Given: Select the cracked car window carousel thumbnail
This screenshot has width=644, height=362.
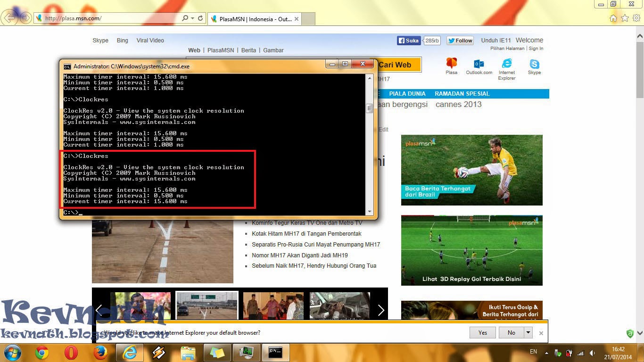Looking at the screenshot, I should point(340,306).
